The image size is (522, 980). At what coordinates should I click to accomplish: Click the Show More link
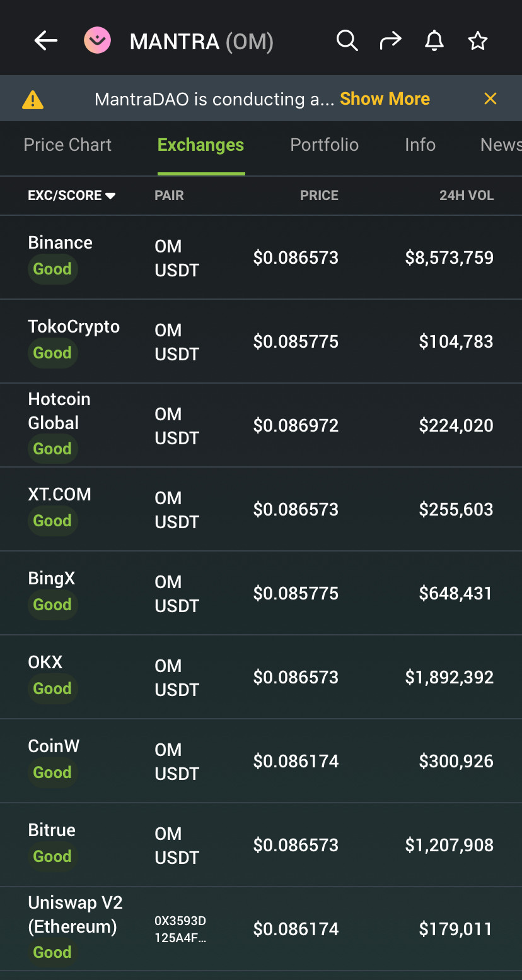(385, 99)
